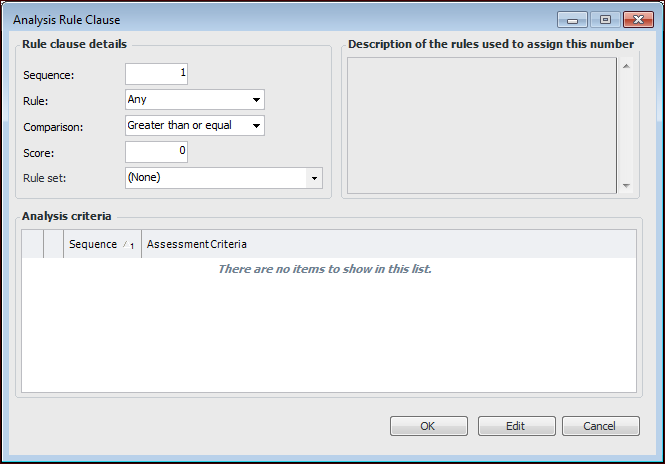Viewport: 665px width, 464px height.
Task: Close the dialog with the red X
Action: pyautogui.click(x=637, y=19)
